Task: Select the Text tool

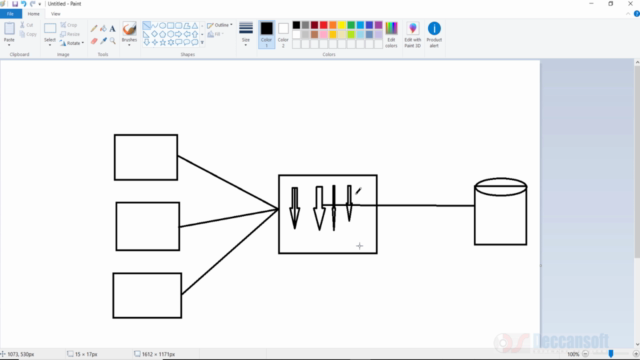Action: (112, 29)
